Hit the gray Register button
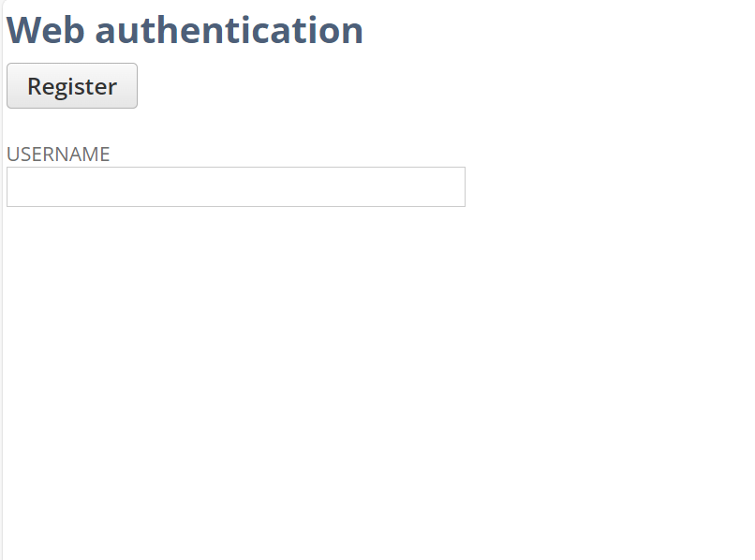Viewport: 755px width, 560px height. (72, 86)
